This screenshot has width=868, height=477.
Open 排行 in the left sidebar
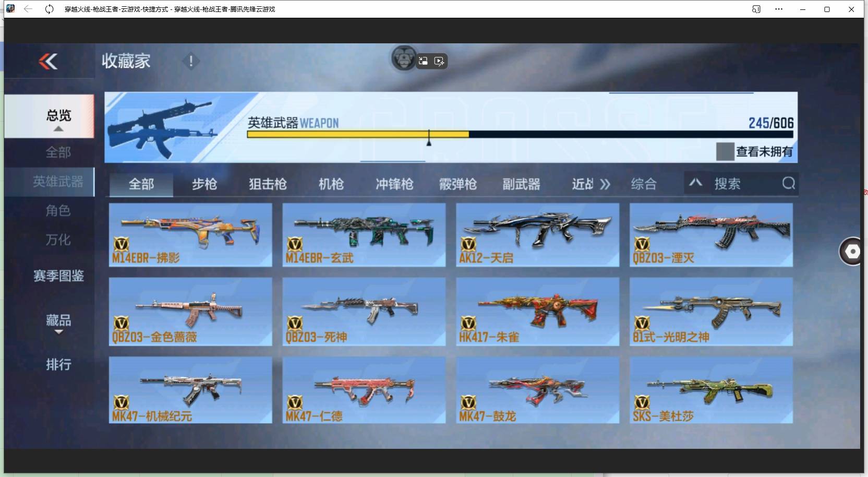(58, 364)
